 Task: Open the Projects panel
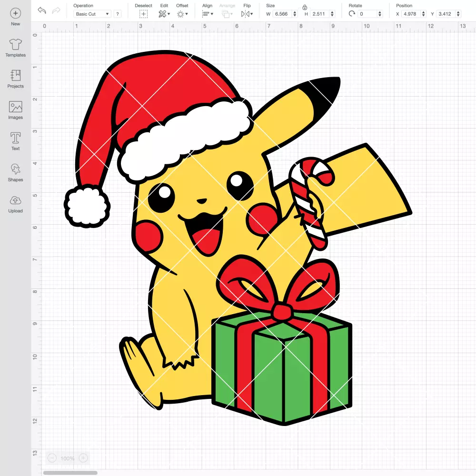click(x=16, y=79)
